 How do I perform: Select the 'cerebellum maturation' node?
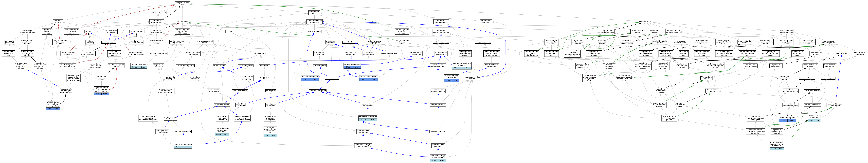438,131
